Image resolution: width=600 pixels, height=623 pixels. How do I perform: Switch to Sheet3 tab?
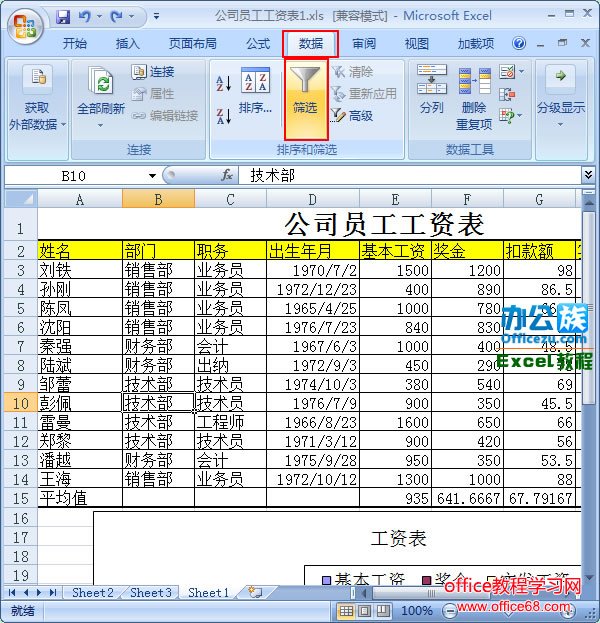click(x=151, y=592)
